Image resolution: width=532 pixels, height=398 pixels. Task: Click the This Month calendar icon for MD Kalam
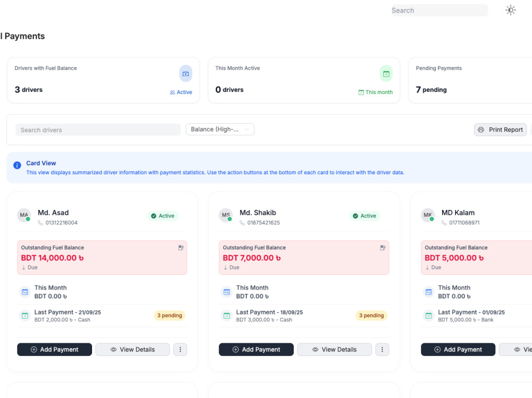(x=428, y=292)
